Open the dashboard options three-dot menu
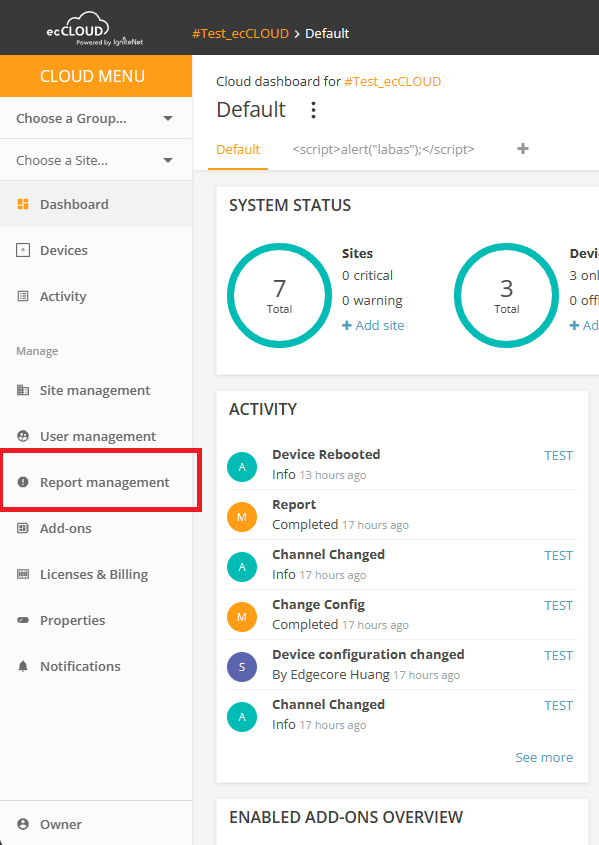Screen dimensions: 599x845 point(313,110)
